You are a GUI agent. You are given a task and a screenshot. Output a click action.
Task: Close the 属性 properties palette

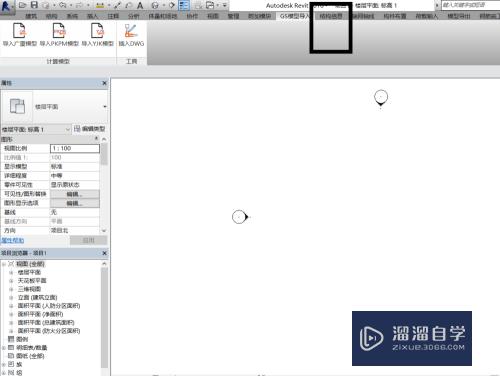pyautogui.click(x=104, y=83)
